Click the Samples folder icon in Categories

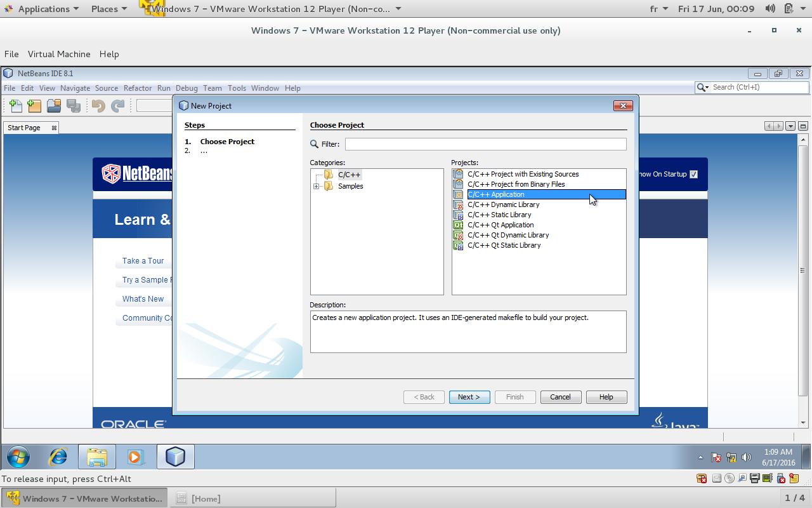tap(329, 186)
